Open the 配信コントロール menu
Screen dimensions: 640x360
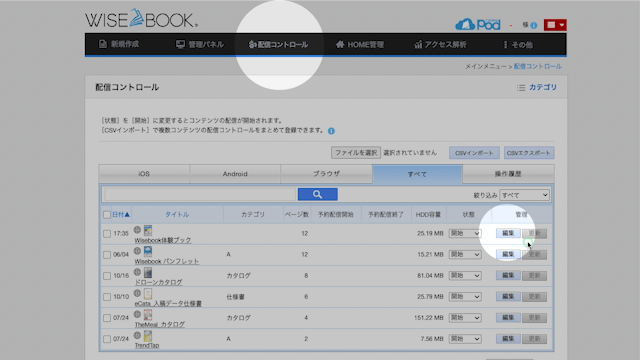coord(278,44)
